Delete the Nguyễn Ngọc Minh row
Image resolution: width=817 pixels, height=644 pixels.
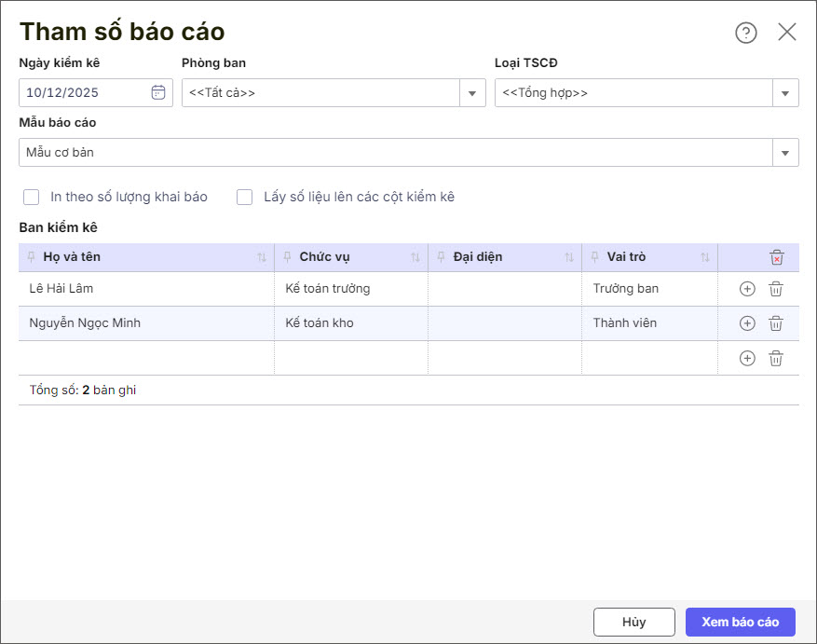pyautogui.click(x=776, y=323)
